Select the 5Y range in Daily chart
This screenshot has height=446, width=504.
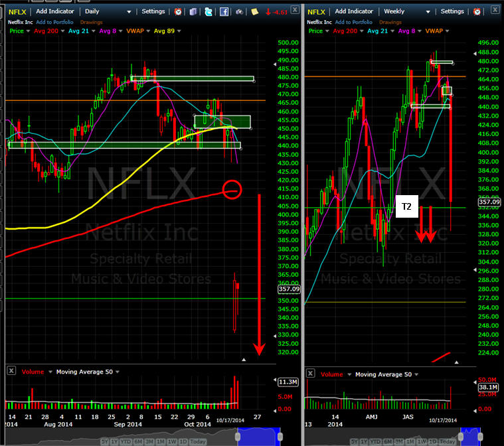[x=105, y=441]
